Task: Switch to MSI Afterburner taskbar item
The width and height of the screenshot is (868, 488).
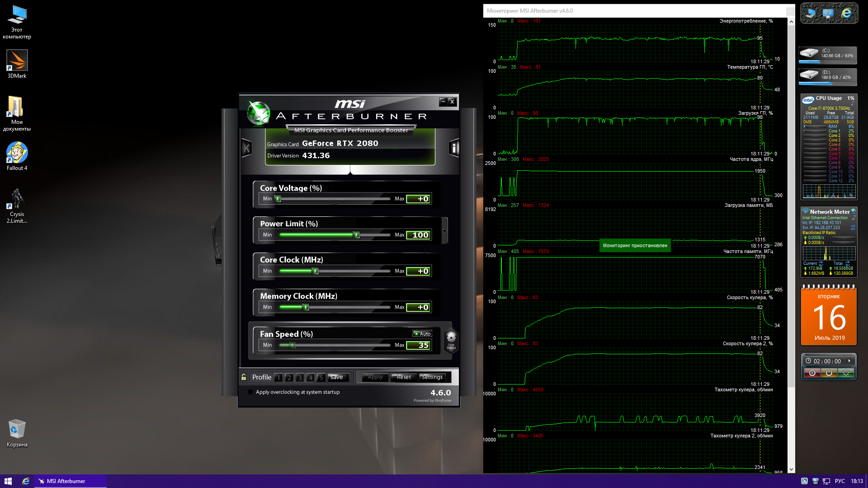Action: [x=66, y=481]
